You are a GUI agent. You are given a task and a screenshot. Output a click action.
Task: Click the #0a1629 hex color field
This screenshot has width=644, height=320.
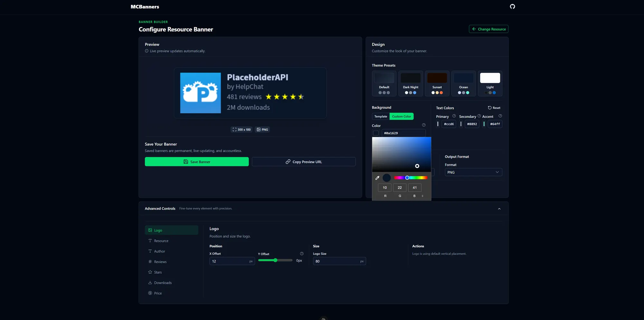tap(403, 133)
